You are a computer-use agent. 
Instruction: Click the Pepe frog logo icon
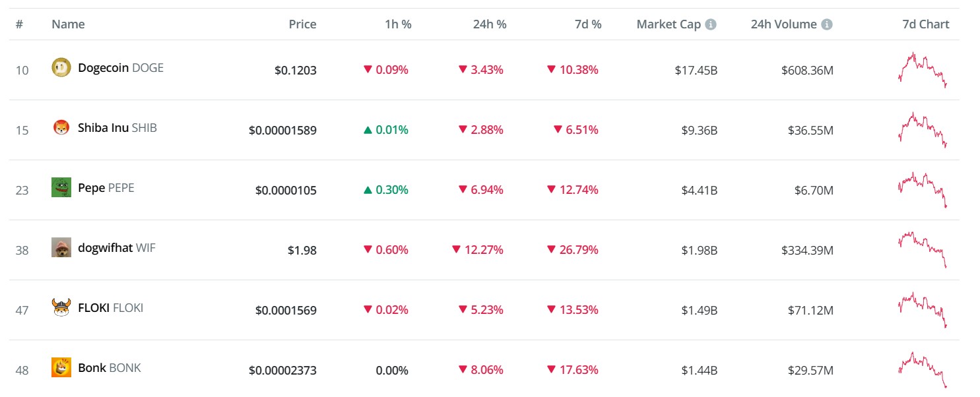coord(61,188)
